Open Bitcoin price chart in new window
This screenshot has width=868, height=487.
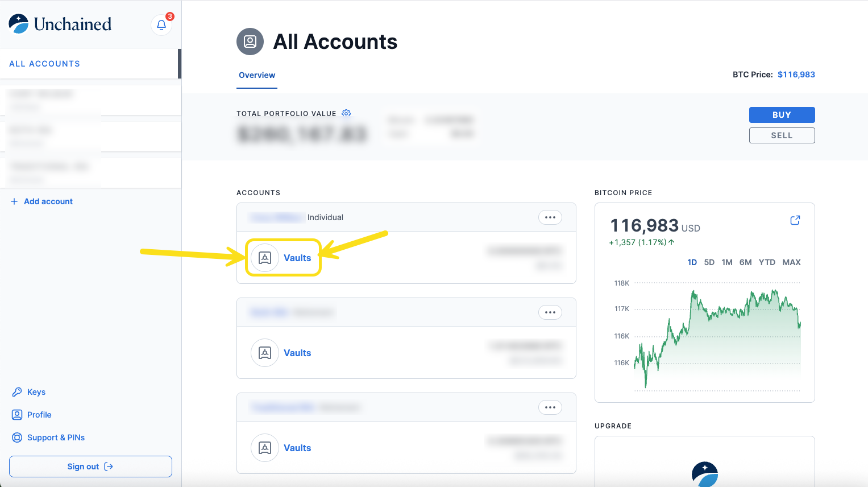coord(795,220)
